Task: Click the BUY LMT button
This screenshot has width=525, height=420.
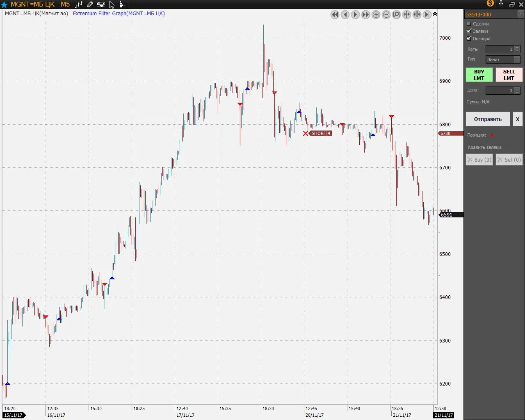Action: tap(479, 75)
